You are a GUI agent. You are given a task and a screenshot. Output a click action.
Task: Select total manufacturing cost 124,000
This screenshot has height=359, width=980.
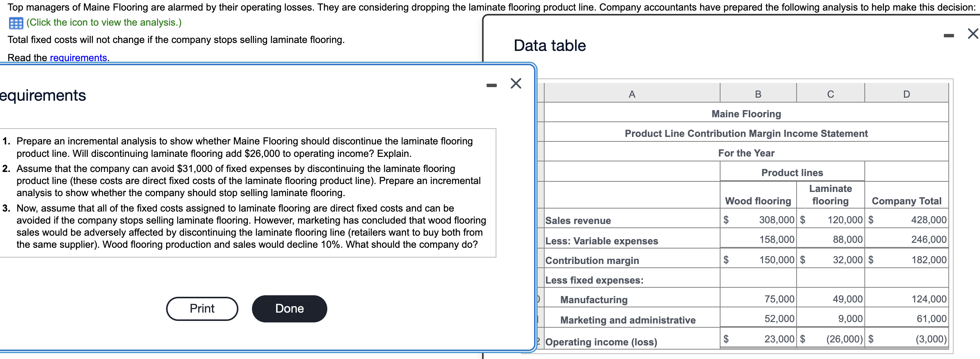(929, 298)
